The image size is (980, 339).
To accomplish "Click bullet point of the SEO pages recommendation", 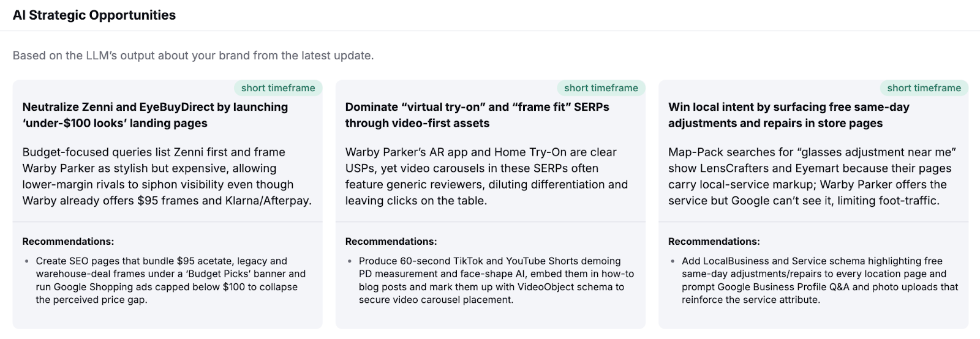I will 27,261.
